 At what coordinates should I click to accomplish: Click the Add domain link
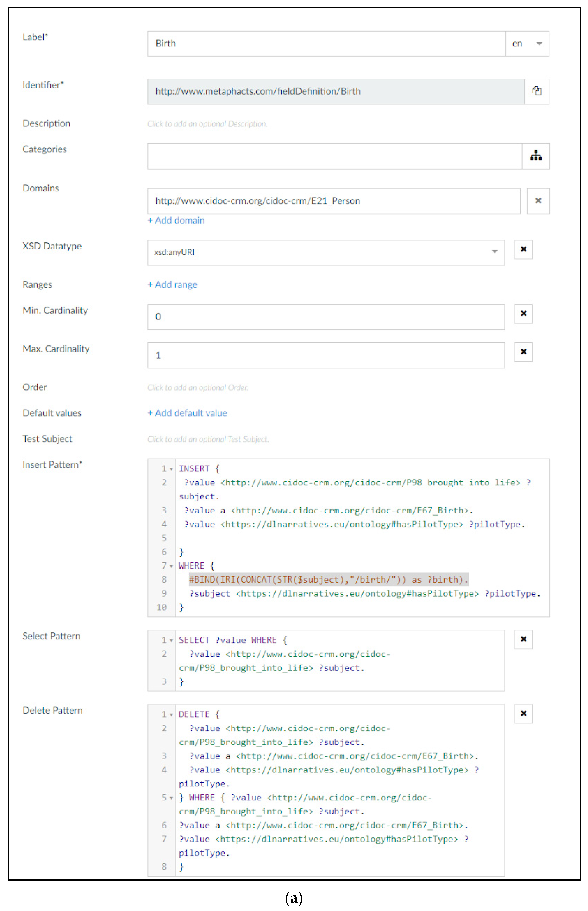(176, 220)
